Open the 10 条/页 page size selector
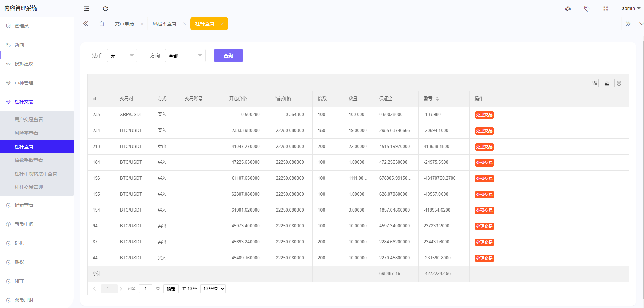This screenshot has height=308, width=644. tap(213, 288)
